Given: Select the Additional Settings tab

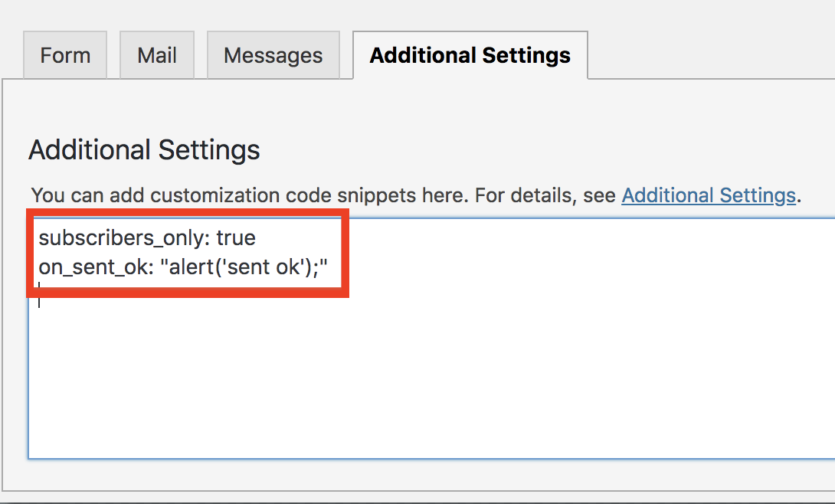Looking at the screenshot, I should coord(470,54).
